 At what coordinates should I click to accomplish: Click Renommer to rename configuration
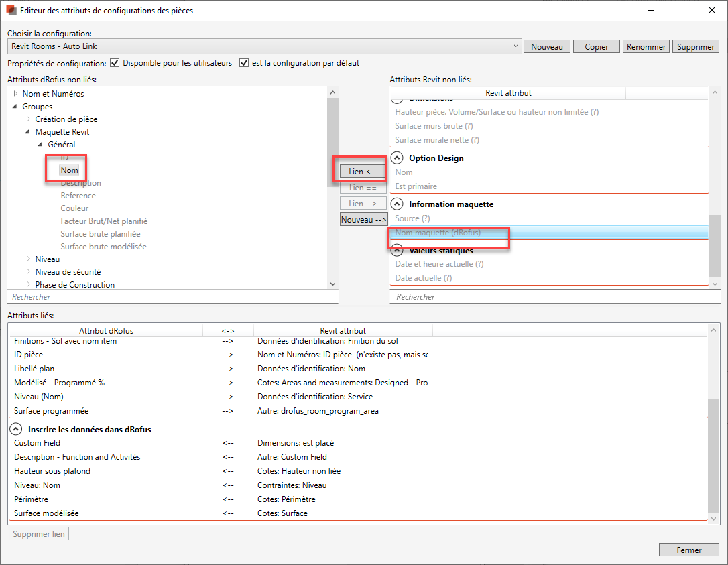click(x=645, y=47)
